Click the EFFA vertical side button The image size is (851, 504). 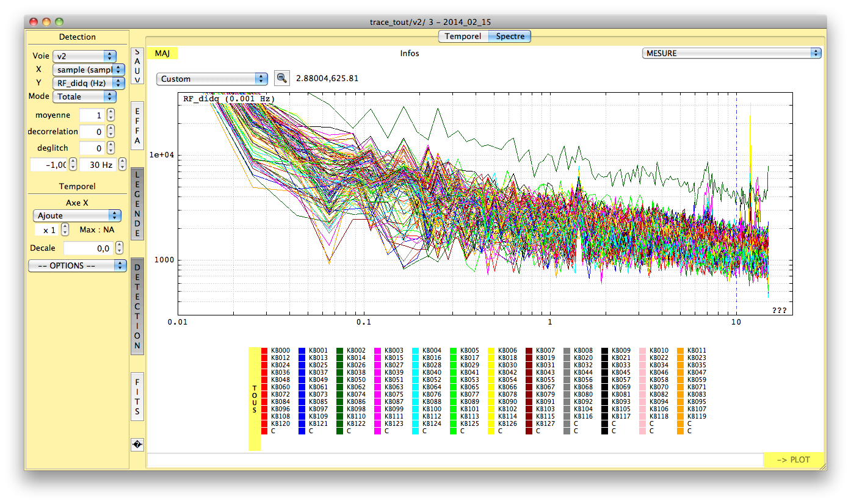coord(137,126)
